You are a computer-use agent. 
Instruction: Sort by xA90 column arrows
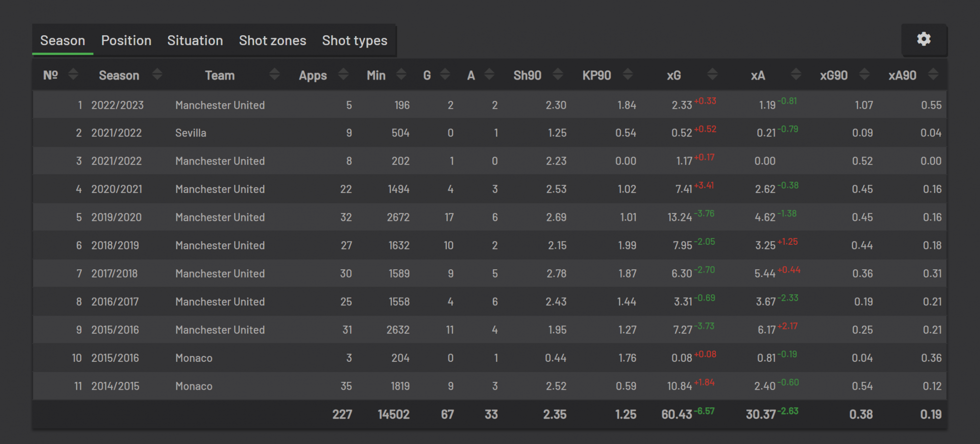933,74
